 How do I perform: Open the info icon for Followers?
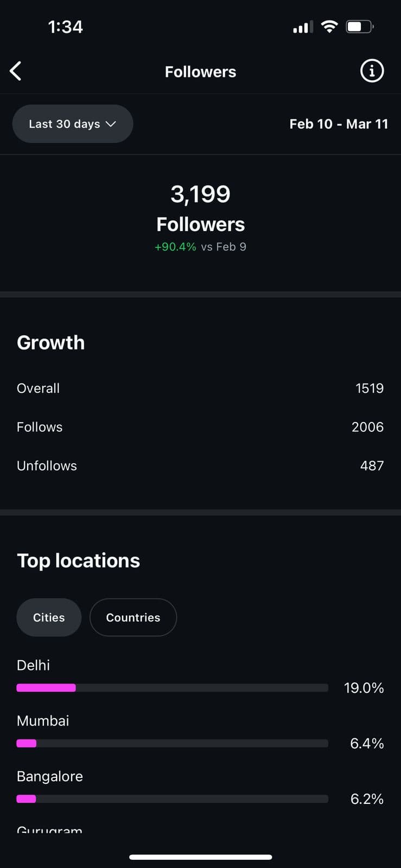[x=372, y=71]
